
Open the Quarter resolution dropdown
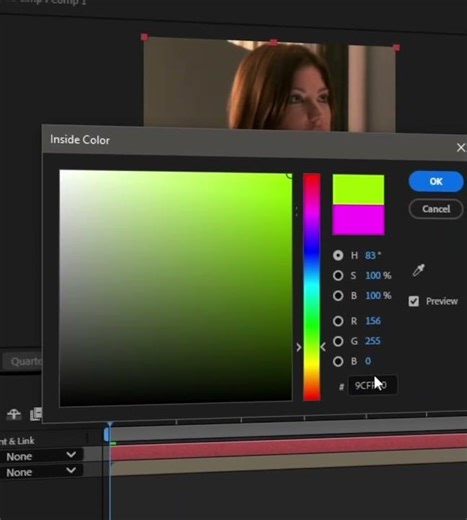(23, 361)
